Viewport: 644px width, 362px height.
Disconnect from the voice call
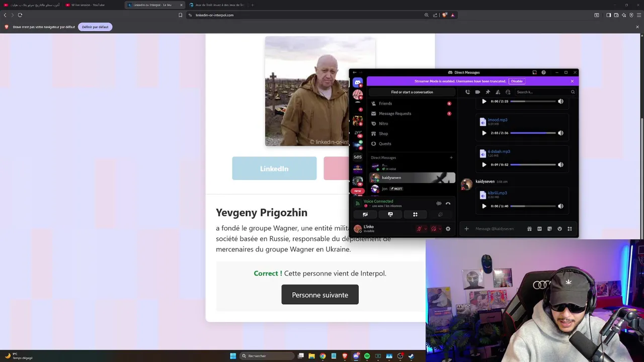[448, 204]
